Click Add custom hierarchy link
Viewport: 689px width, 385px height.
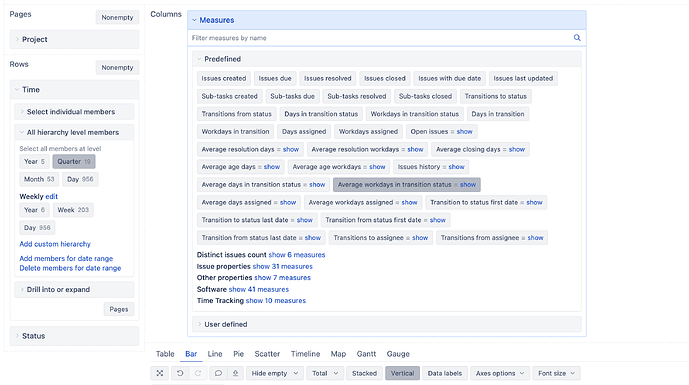[x=55, y=244]
